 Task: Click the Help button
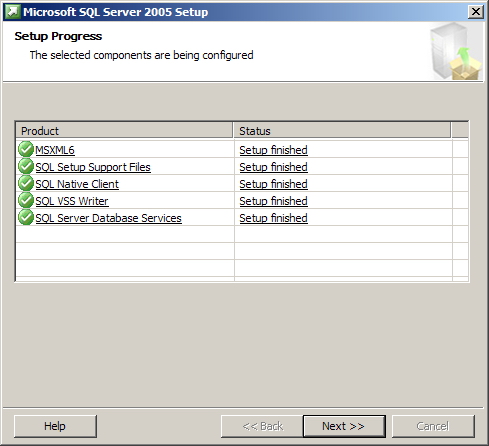(x=55, y=426)
